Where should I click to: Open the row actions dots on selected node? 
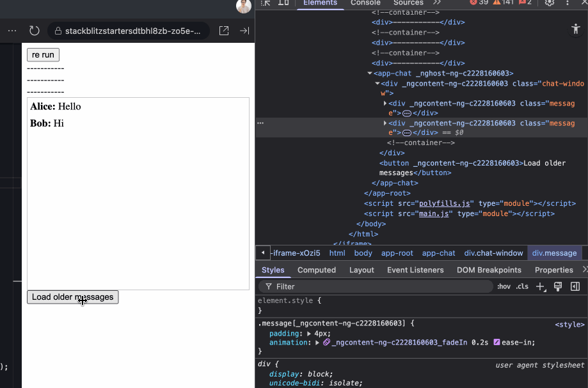click(x=260, y=123)
